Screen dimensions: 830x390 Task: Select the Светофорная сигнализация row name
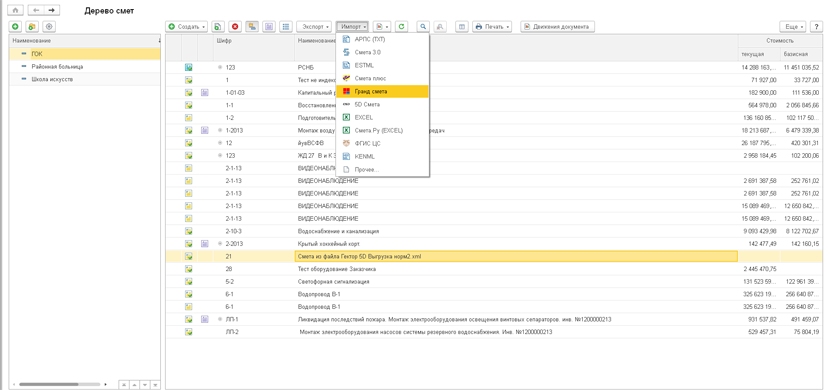coord(334,282)
